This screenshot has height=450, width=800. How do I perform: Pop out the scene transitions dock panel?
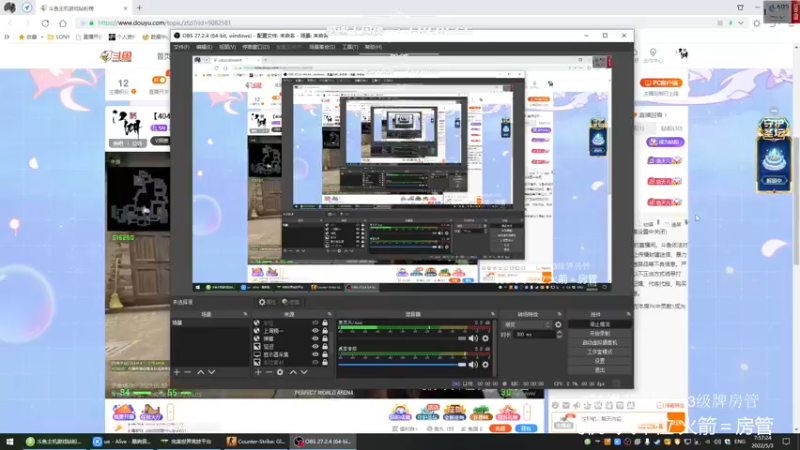click(560, 314)
